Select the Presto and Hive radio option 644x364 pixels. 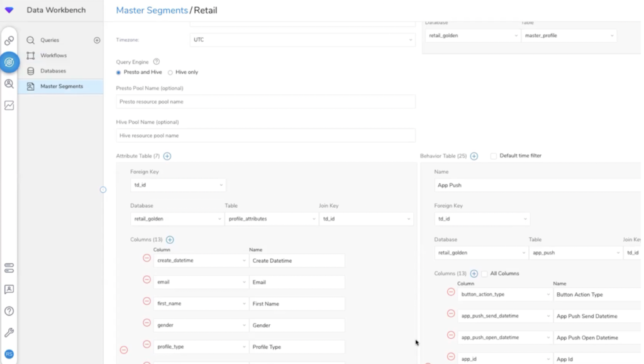click(119, 72)
